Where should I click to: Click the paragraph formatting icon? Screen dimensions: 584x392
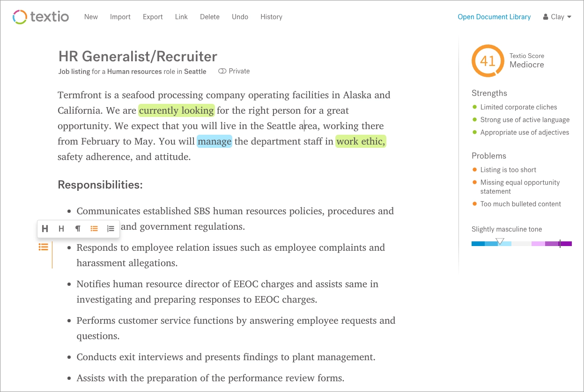point(78,229)
